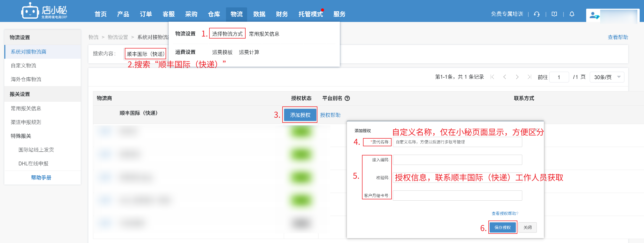Viewport: 644px width, 243px height.
Task: Click the 货代名称 input field
Action: [x=457, y=142]
